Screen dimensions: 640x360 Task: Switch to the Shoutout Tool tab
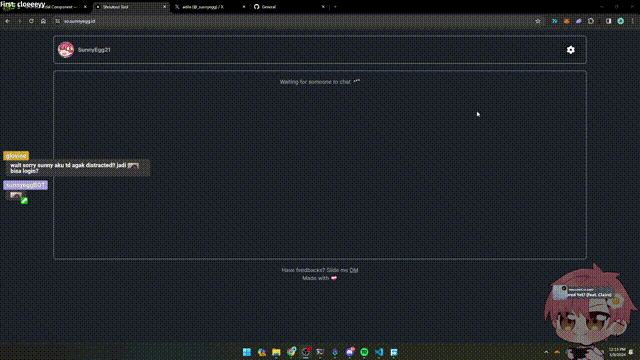coord(130,7)
